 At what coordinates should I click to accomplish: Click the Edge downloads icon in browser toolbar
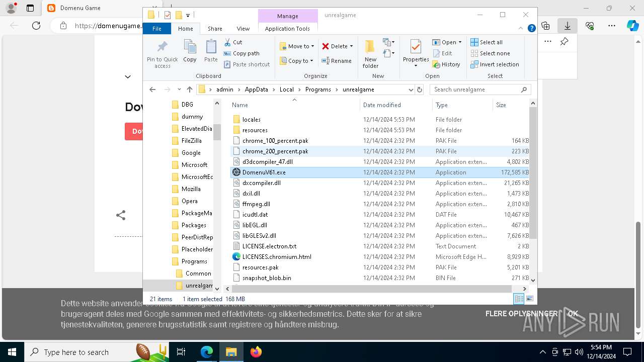click(x=567, y=26)
